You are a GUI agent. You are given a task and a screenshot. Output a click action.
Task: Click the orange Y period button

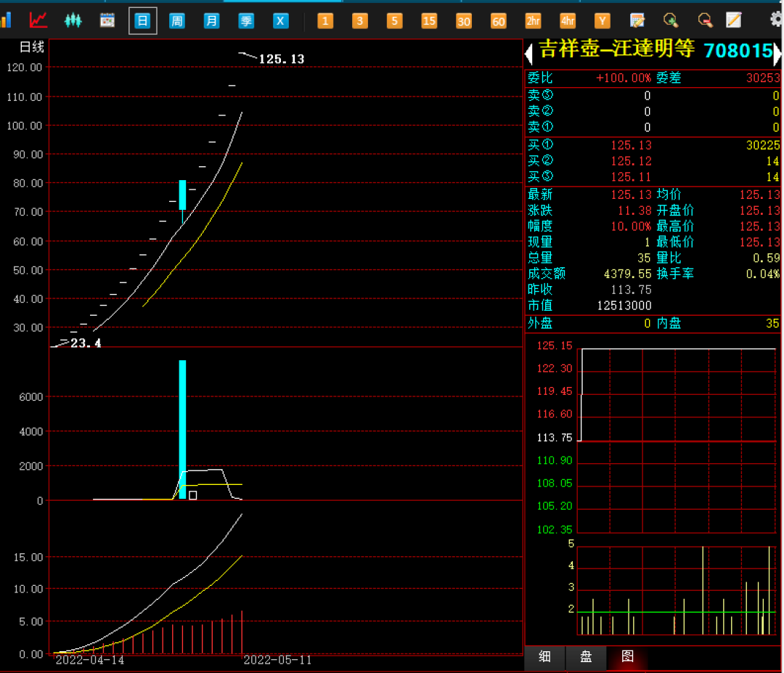602,21
